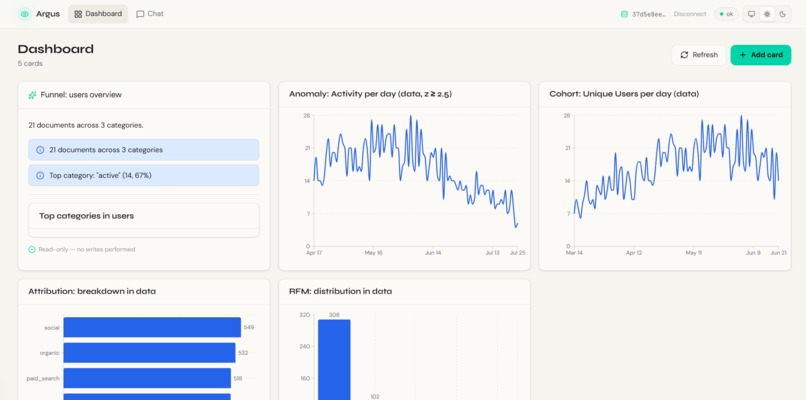Click the connection ID 37d5e8ee
This screenshot has width=806, height=400.
click(649, 14)
